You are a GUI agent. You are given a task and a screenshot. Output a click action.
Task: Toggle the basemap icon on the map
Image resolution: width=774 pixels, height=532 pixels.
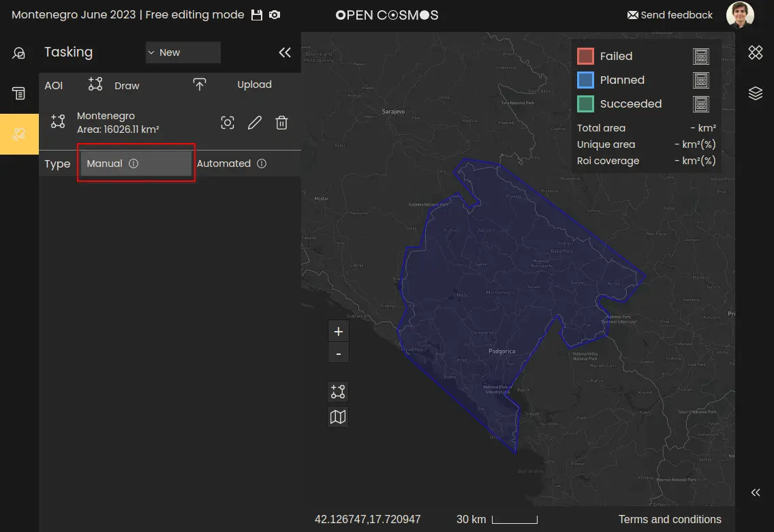coord(338,416)
